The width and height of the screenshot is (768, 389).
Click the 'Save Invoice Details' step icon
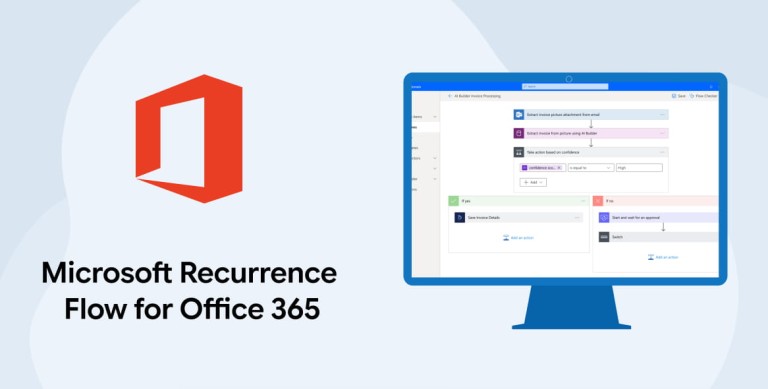coord(459,218)
